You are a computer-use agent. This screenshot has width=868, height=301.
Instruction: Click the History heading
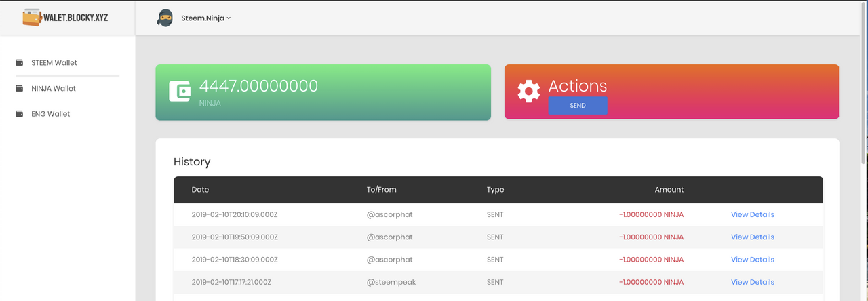pos(192,161)
